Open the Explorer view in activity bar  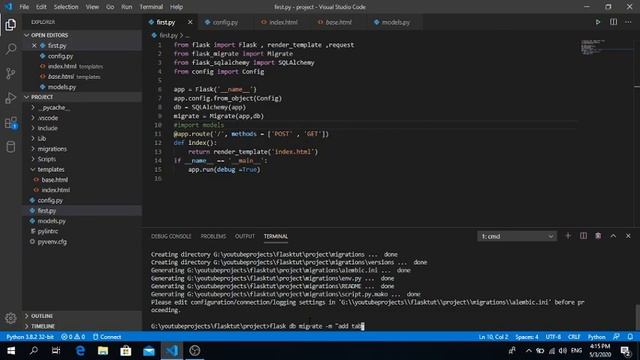(x=11, y=24)
